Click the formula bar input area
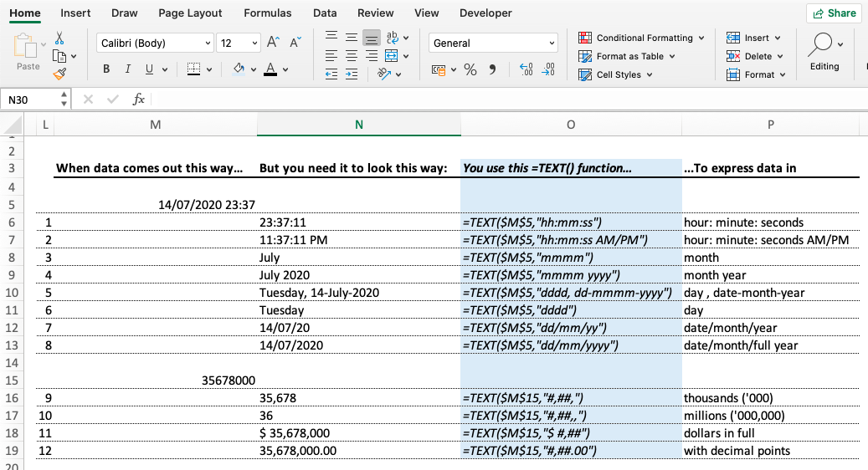 coord(509,100)
